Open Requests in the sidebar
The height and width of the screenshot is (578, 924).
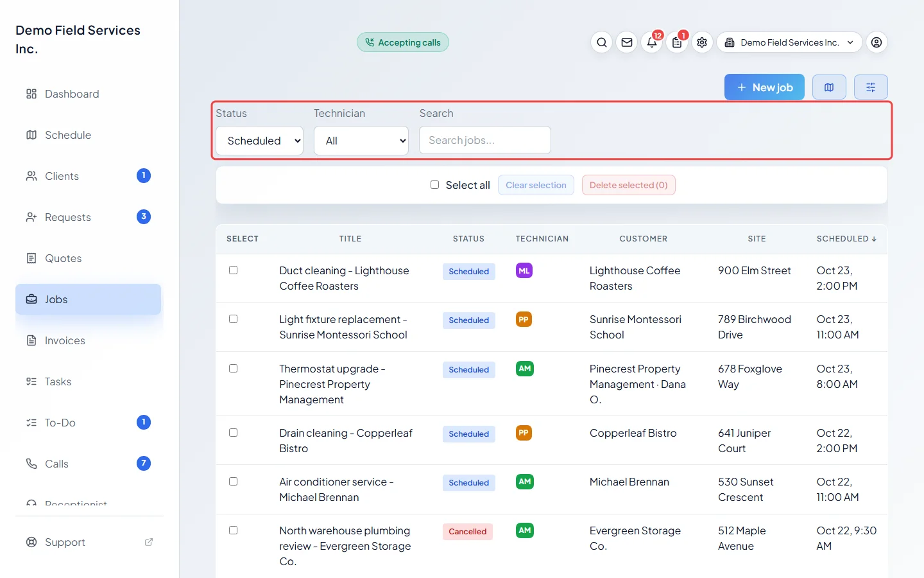click(89, 217)
